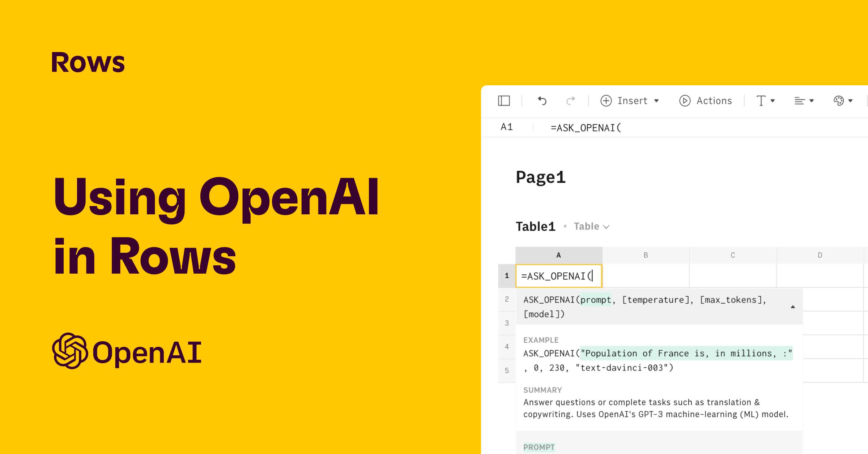Click the Table1 table name

pos(535,227)
